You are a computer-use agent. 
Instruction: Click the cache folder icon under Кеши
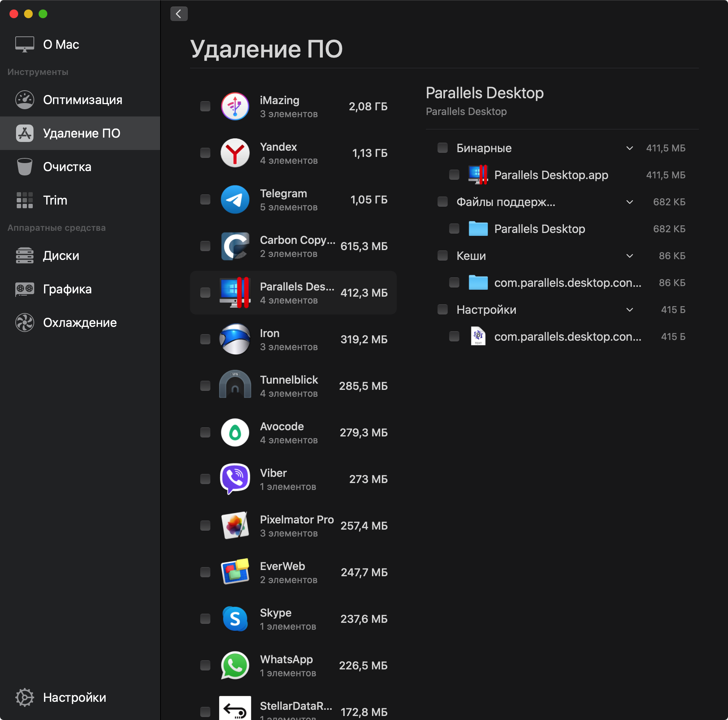pyautogui.click(x=478, y=282)
